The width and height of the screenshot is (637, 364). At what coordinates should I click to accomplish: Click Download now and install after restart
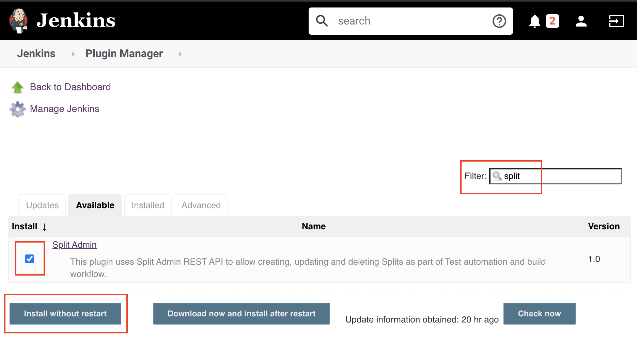point(241,314)
